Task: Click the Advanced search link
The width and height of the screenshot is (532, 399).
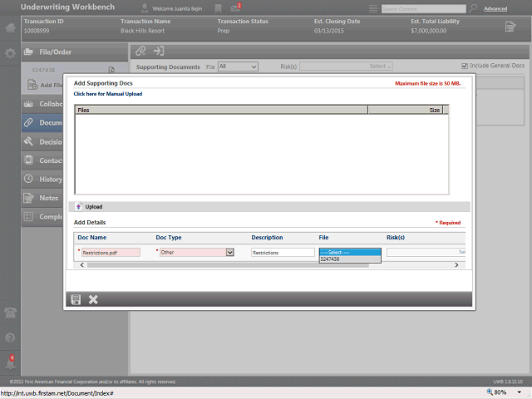Action: [495, 9]
